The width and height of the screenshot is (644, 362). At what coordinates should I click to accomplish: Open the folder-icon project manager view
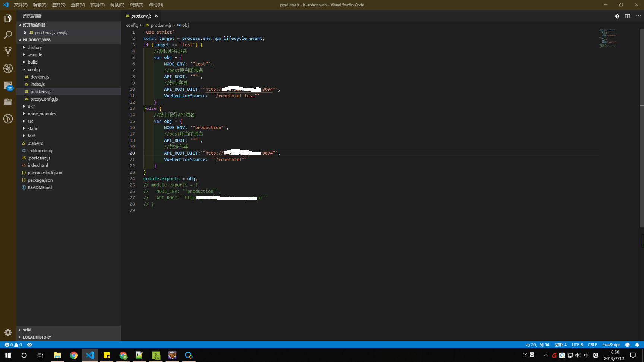[8, 102]
